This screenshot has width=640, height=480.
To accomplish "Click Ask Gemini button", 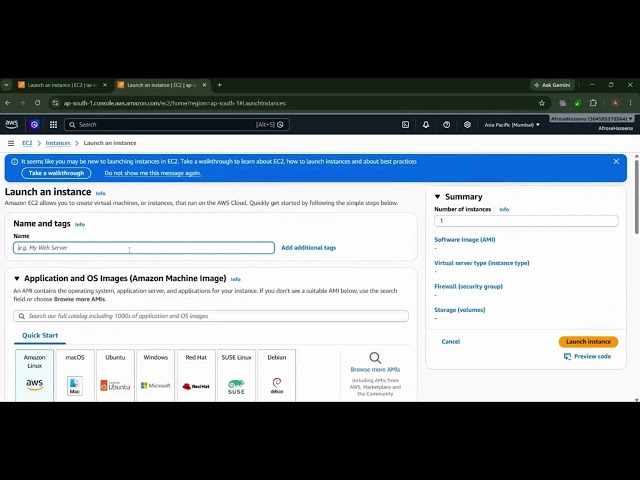I will 552,85.
